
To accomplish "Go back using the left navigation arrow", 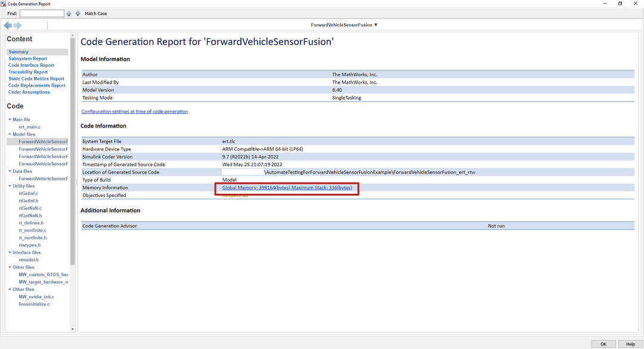I will tap(8, 25).
